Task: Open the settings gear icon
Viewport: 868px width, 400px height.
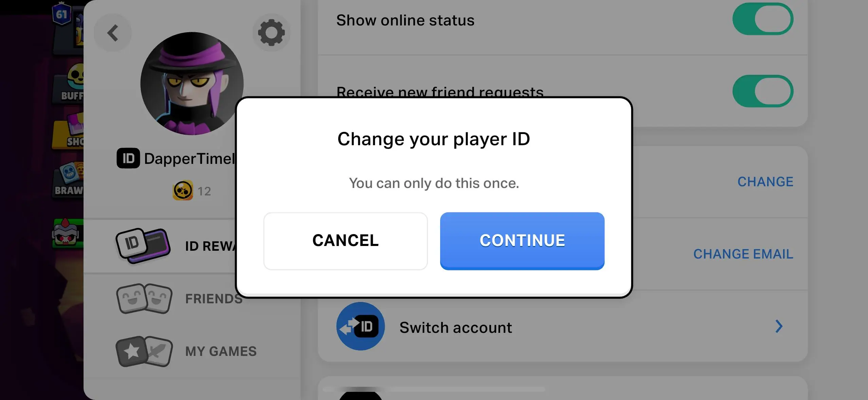Action: pyautogui.click(x=271, y=33)
